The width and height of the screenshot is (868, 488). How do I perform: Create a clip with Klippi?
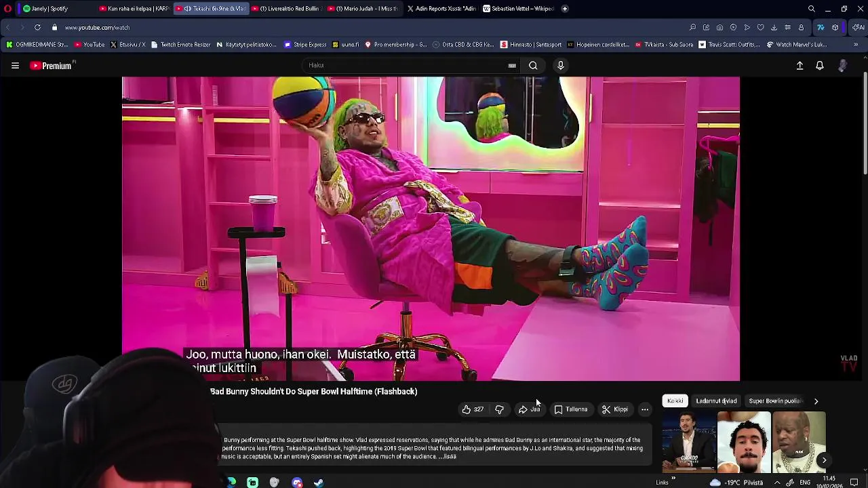(614, 409)
